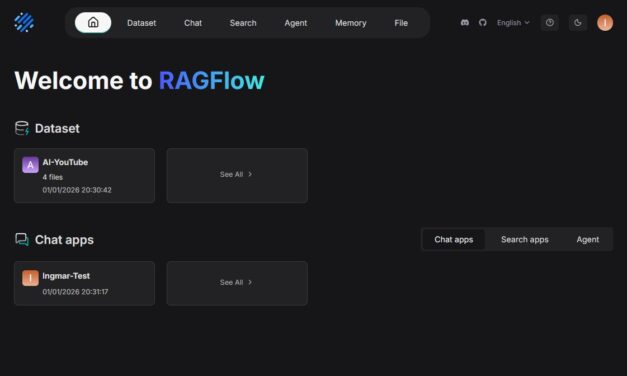Screen dimensions: 627x376
Task: Open the File navigation tab
Action: click(x=401, y=23)
